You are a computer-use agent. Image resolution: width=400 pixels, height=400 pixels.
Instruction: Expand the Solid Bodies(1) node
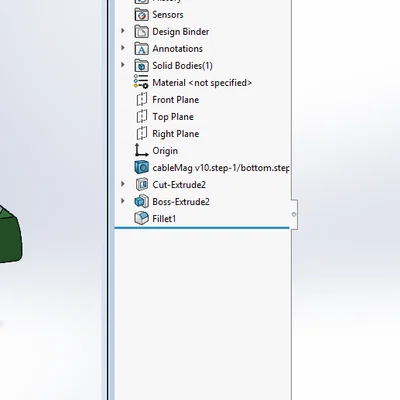(123, 65)
